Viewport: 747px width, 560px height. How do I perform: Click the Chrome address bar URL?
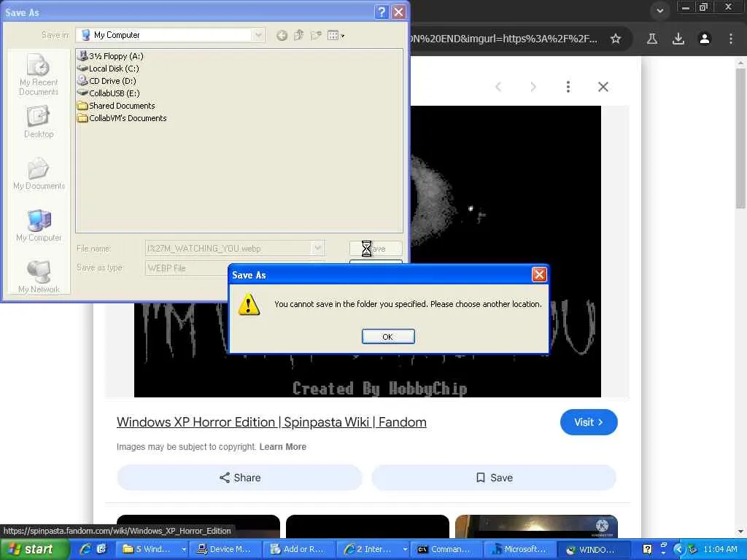[x=504, y=39]
